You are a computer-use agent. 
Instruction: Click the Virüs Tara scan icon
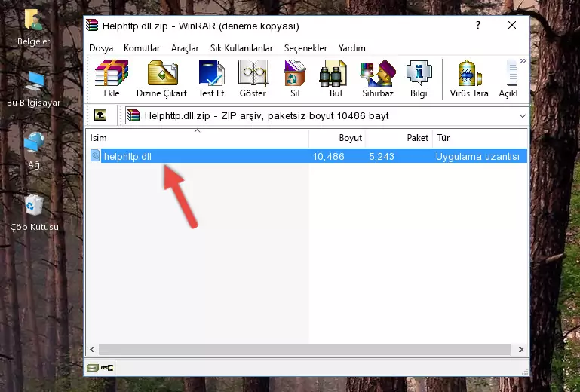coord(469,78)
